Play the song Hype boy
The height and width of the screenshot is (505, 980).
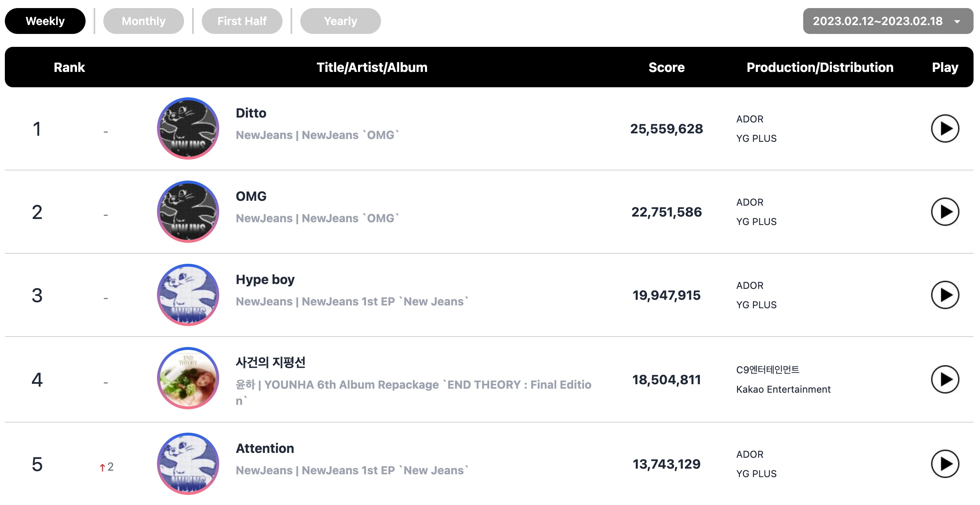pos(945,295)
